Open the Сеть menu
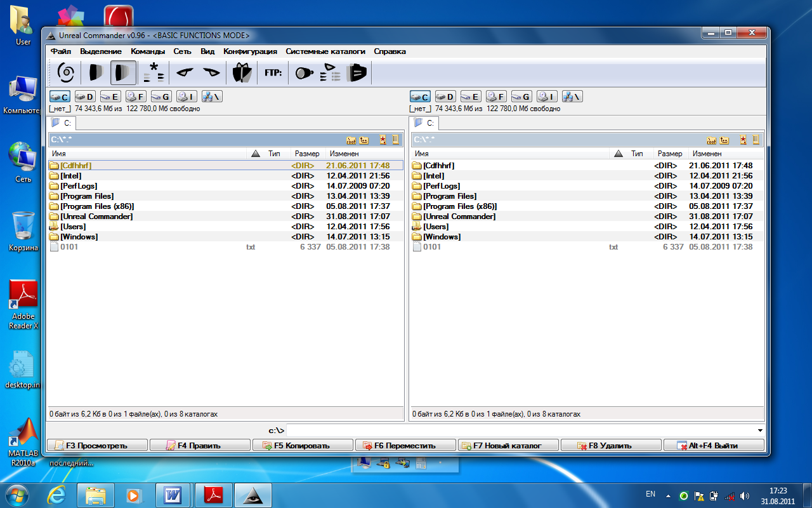This screenshot has width=812, height=508. [183, 51]
